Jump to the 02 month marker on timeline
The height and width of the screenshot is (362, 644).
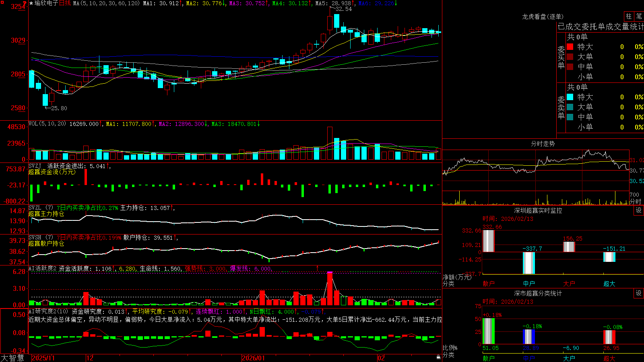pyautogui.click(x=381, y=358)
